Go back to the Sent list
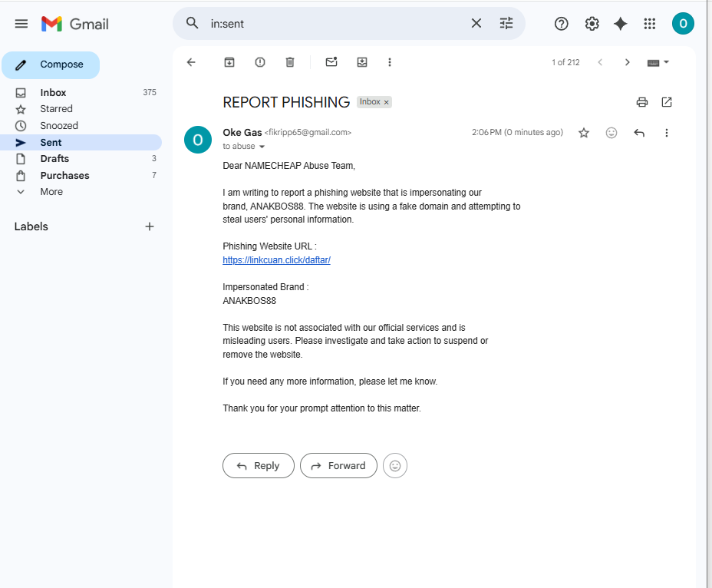The height and width of the screenshot is (588, 712). (x=191, y=62)
